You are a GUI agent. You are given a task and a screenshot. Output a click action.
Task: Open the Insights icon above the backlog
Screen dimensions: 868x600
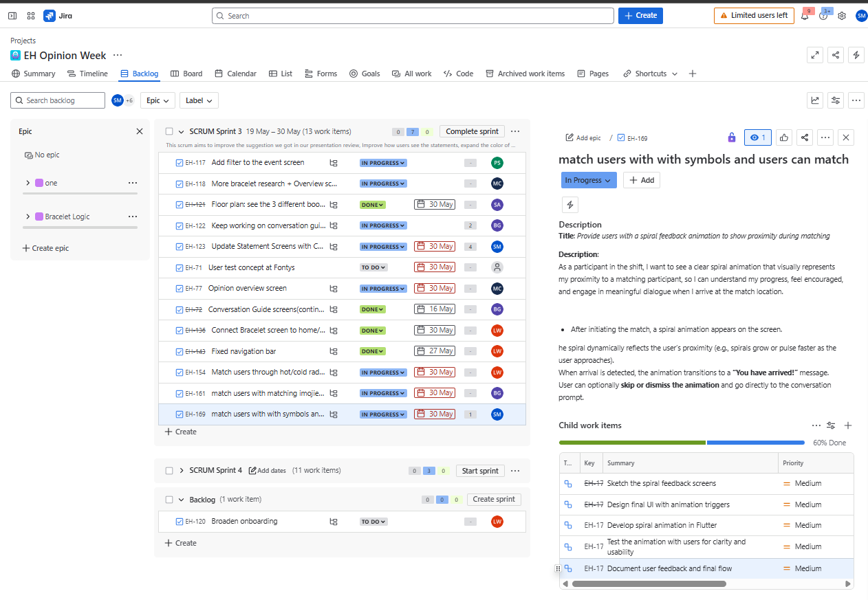point(815,100)
